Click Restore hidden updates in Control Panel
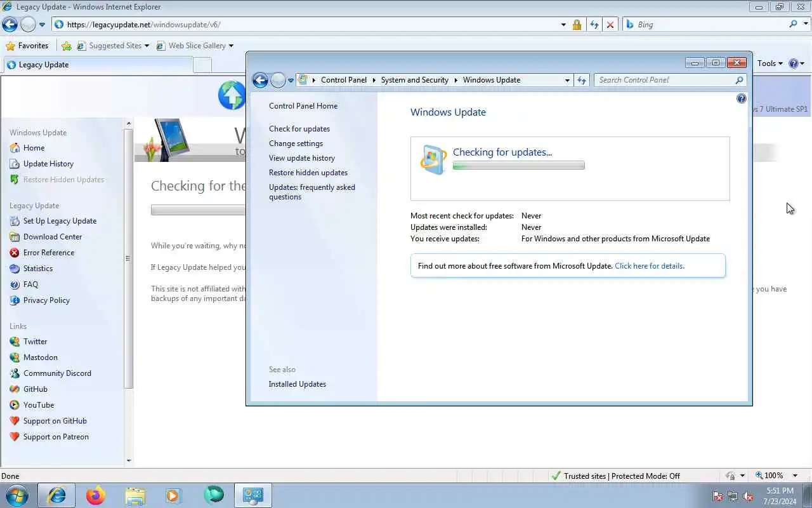 308,173
